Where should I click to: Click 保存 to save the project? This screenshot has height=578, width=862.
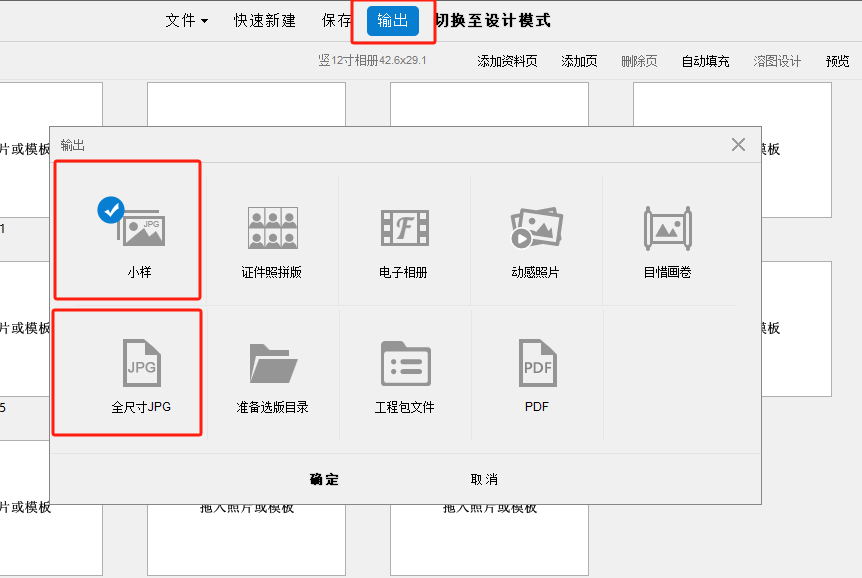pyautogui.click(x=336, y=21)
